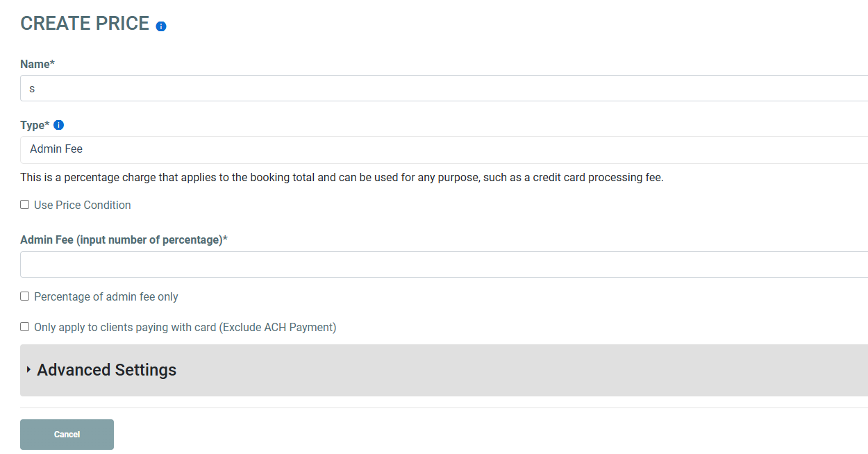
Task: Click the percentage charge description paragraph
Action: click(342, 177)
